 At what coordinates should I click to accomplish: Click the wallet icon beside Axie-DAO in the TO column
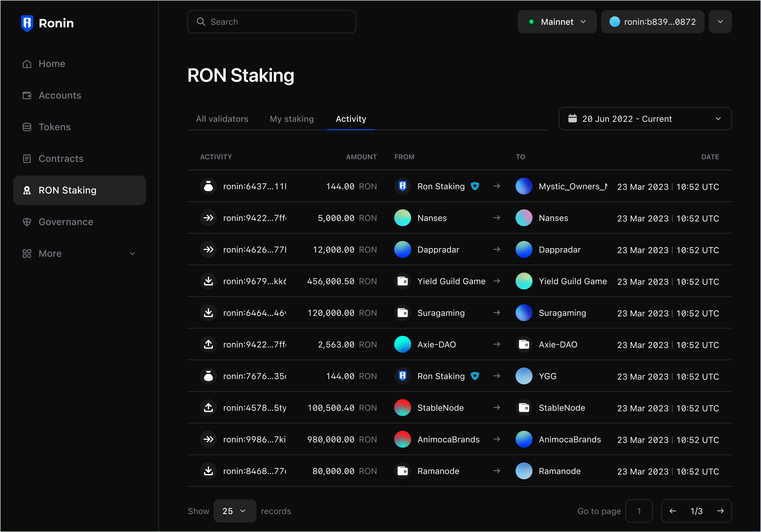pyautogui.click(x=524, y=344)
